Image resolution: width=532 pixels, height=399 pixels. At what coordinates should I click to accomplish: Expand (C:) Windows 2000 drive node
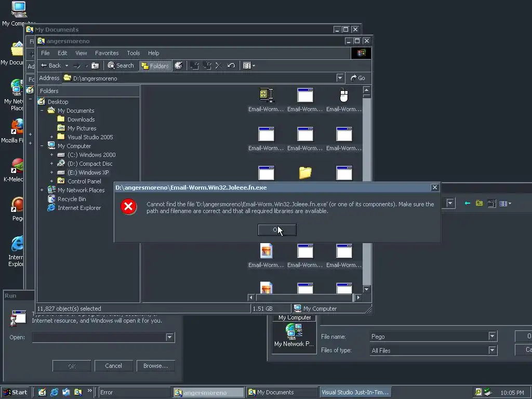tap(51, 155)
